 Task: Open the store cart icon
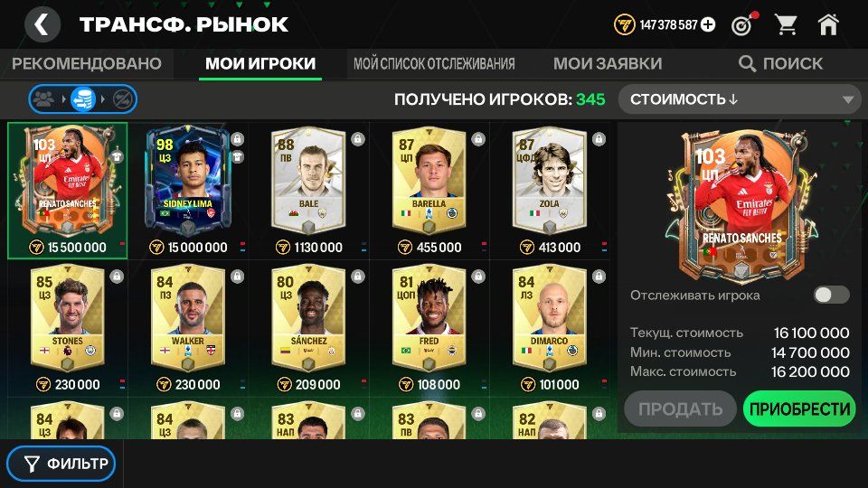click(x=786, y=24)
